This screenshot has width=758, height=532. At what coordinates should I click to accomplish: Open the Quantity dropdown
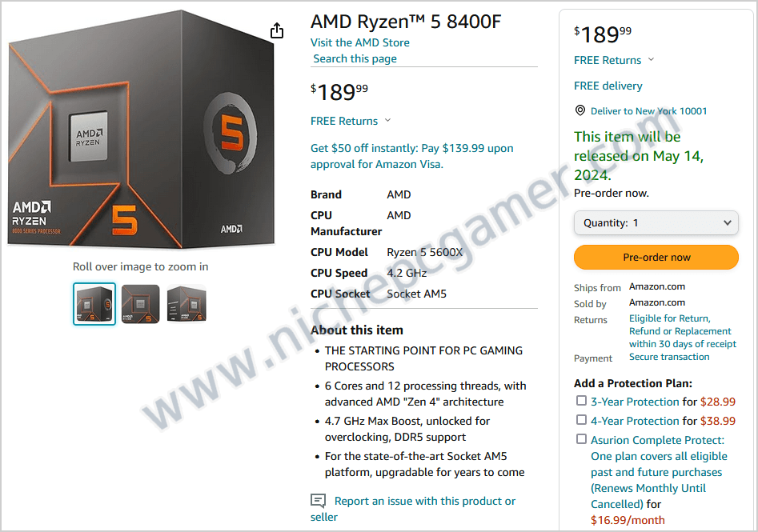point(656,222)
